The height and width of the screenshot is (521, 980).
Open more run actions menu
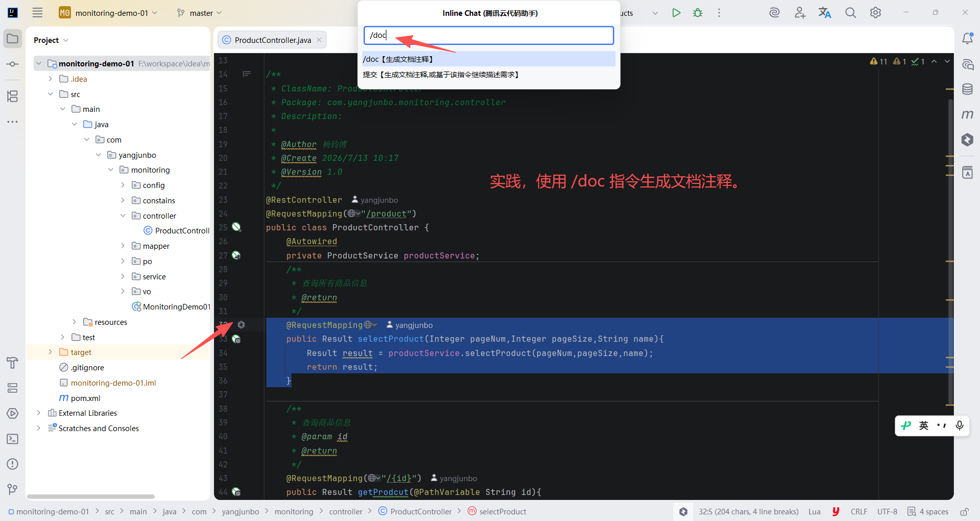click(x=719, y=13)
